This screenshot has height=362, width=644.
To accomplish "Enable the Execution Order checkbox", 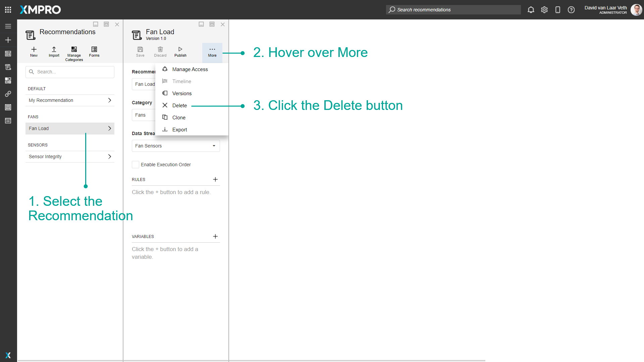I will pyautogui.click(x=135, y=165).
